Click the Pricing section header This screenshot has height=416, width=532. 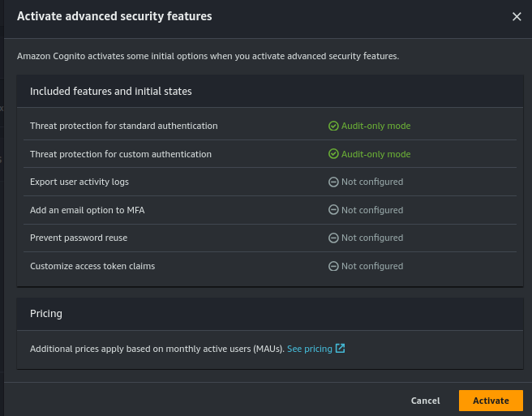(46, 313)
